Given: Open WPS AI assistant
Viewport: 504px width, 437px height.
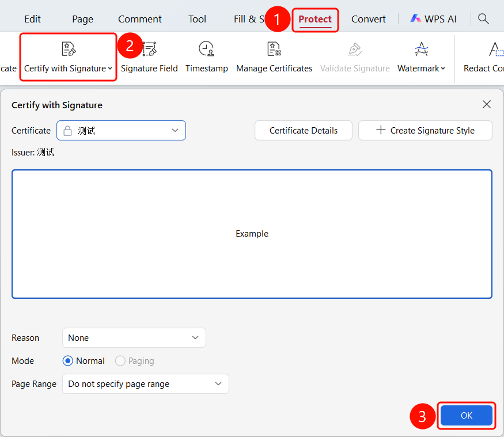Looking at the screenshot, I should click(433, 19).
